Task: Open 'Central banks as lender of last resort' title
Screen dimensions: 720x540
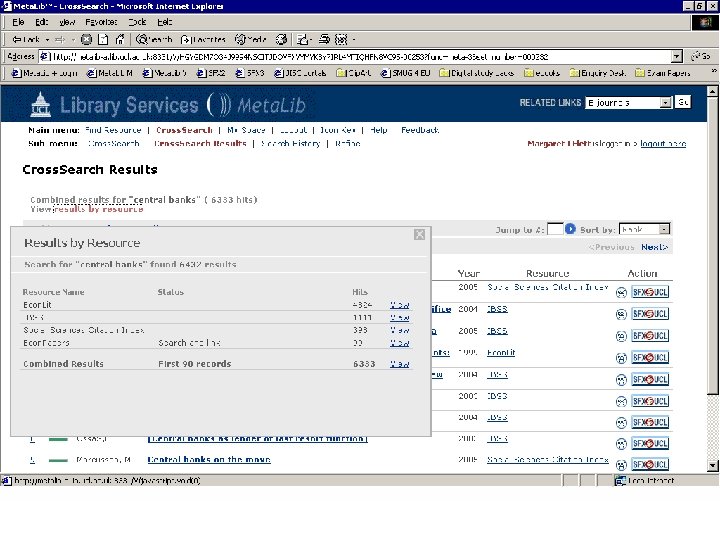Action: pos(257,439)
